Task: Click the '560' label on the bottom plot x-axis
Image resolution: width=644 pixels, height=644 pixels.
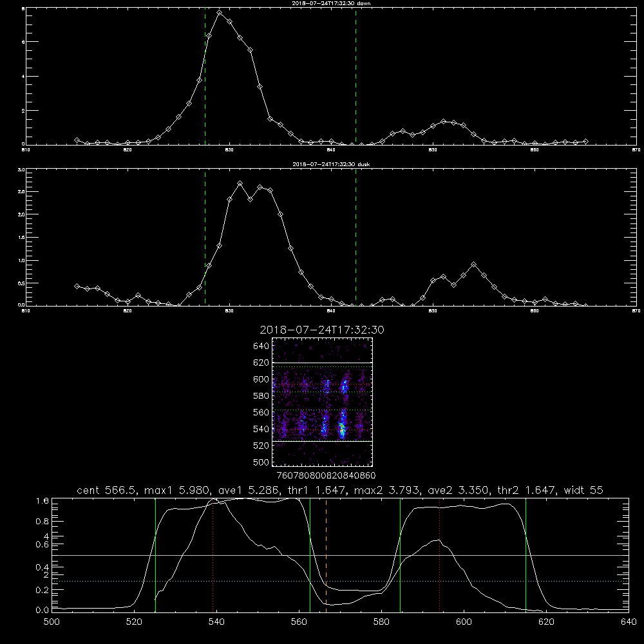Action: 299,622
